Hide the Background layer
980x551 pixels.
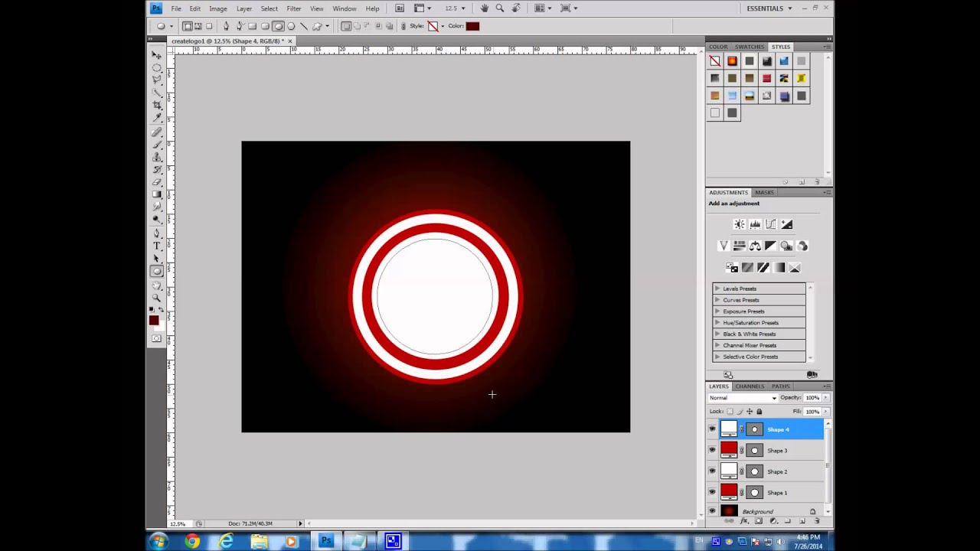(x=713, y=511)
